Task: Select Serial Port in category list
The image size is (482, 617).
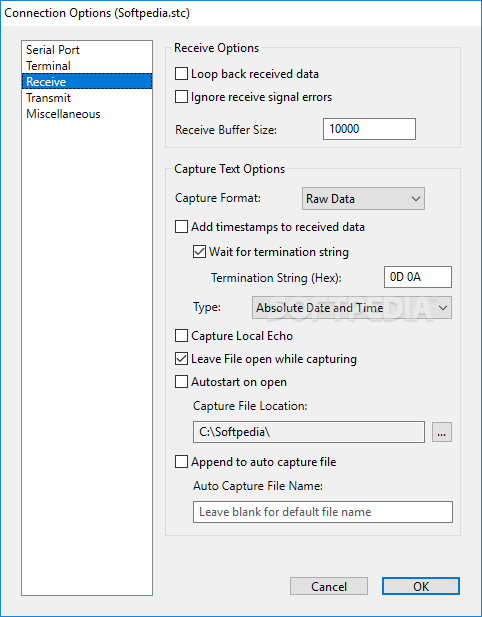Action: click(53, 50)
